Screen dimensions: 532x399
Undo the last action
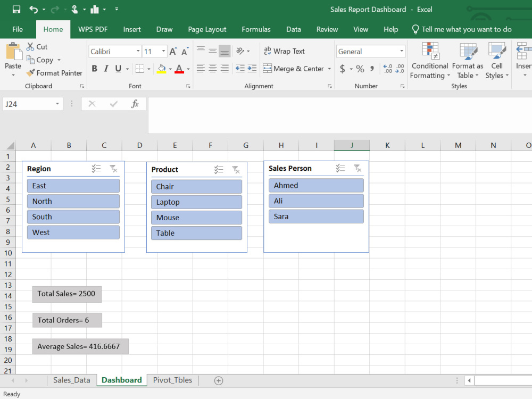[33, 9]
